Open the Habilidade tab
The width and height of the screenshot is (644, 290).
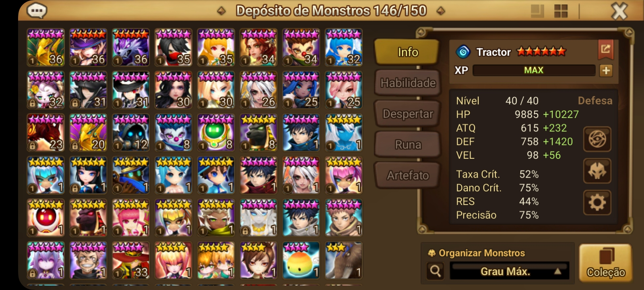[407, 83]
